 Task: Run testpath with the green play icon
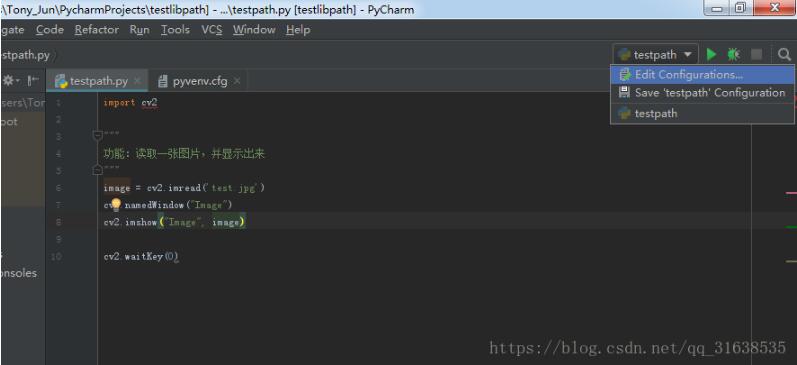pos(712,54)
